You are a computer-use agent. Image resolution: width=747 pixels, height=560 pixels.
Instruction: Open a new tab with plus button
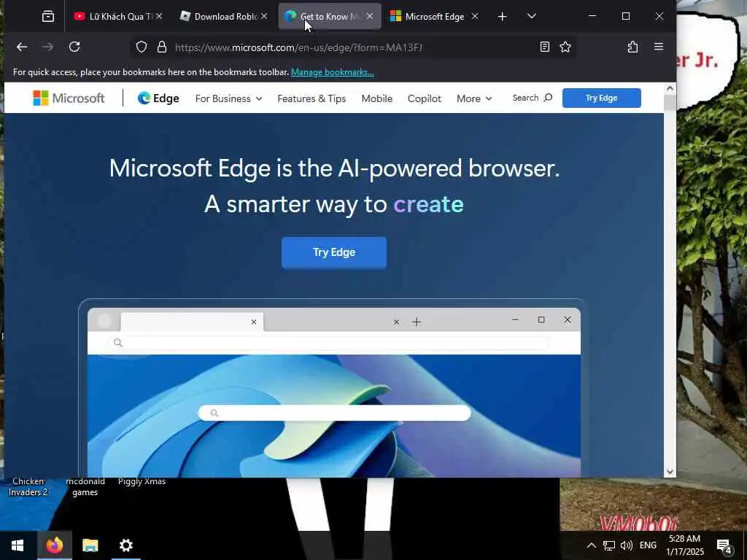point(502,17)
